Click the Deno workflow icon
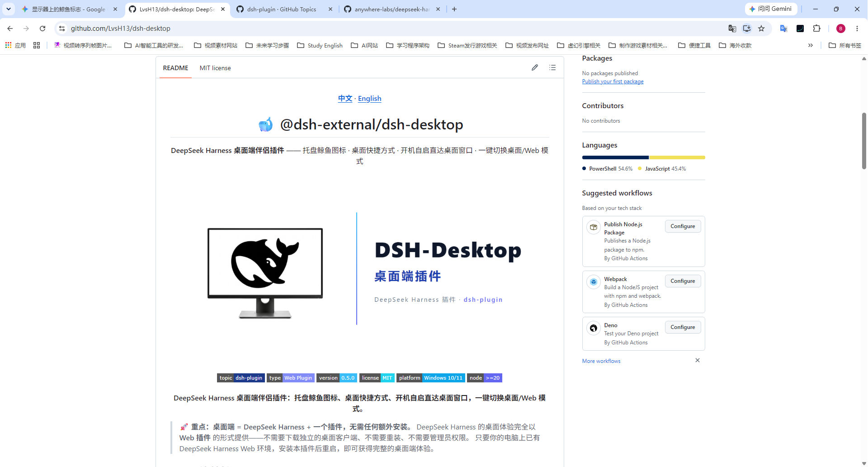Image resolution: width=868 pixels, height=467 pixels. coord(594,328)
